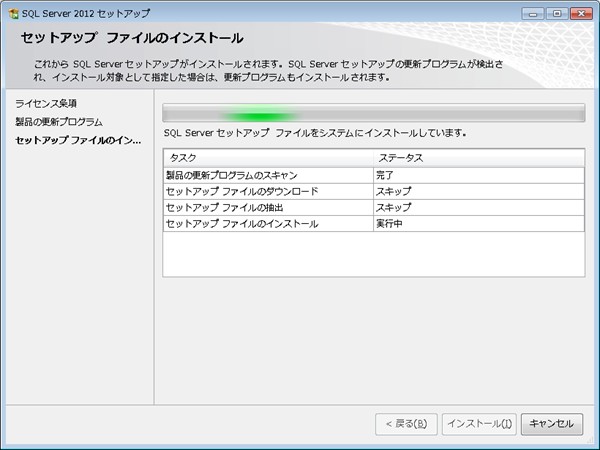The height and width of the screenshot is (450, 600).
Task: Click the SQL Server 2012 セットアップ window title
Action: point(86,13)
